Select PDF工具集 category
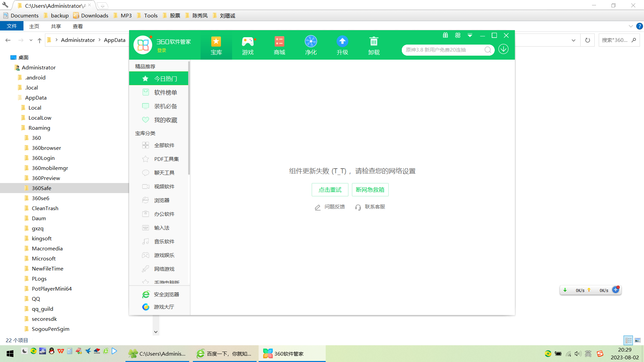The height and width of the screenshot is (362, 644). [x=159, y=159]
